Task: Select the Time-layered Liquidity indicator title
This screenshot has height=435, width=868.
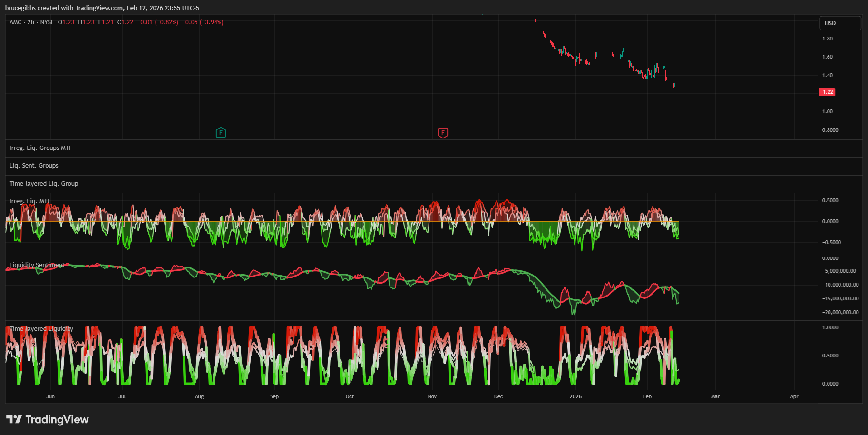Action: 41,329
